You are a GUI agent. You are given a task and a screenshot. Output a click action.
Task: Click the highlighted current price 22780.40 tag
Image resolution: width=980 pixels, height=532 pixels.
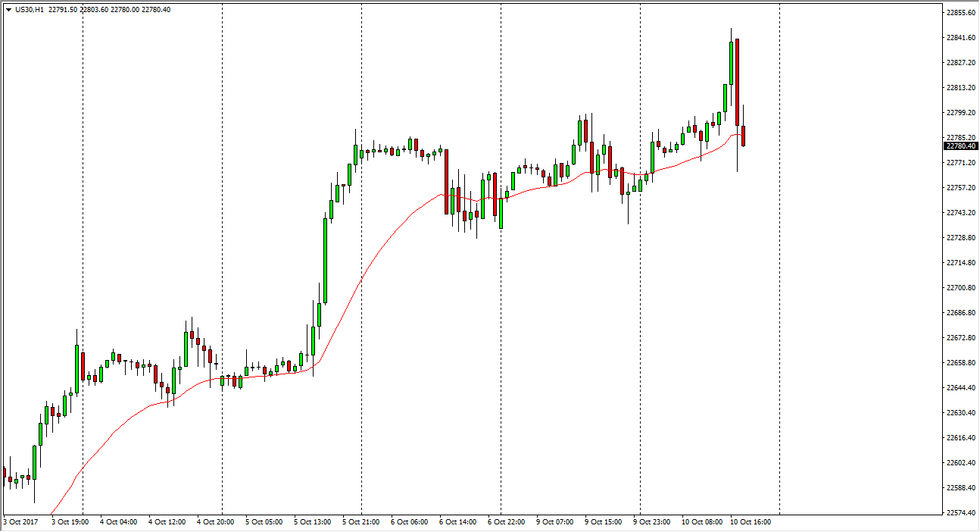click(x=960, y=146)
